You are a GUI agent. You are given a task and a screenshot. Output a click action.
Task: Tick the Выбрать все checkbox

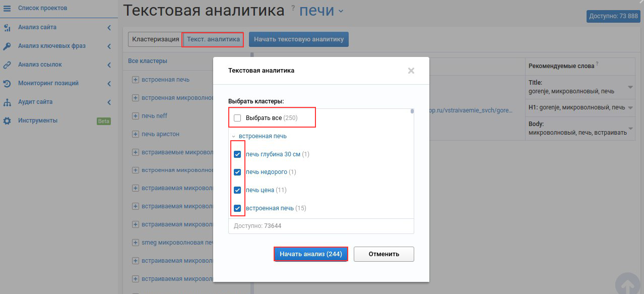tap(237, 118)
